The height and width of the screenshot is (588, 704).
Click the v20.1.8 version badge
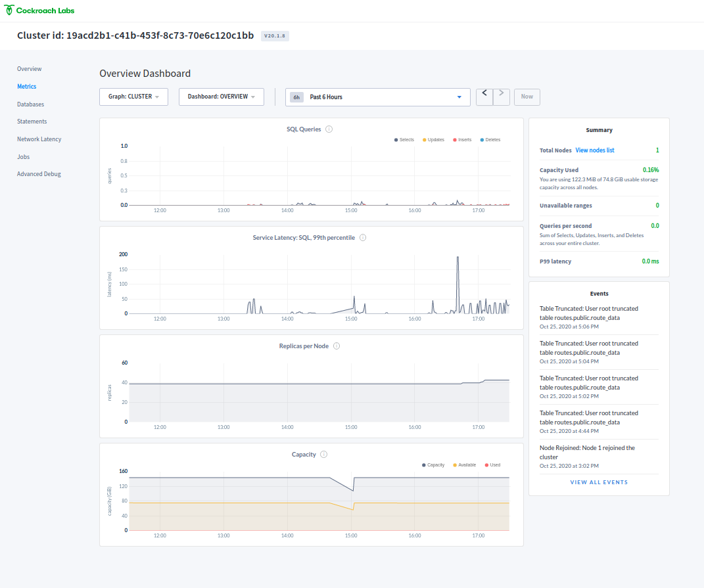pyautogui.click(x=275, y=36)
